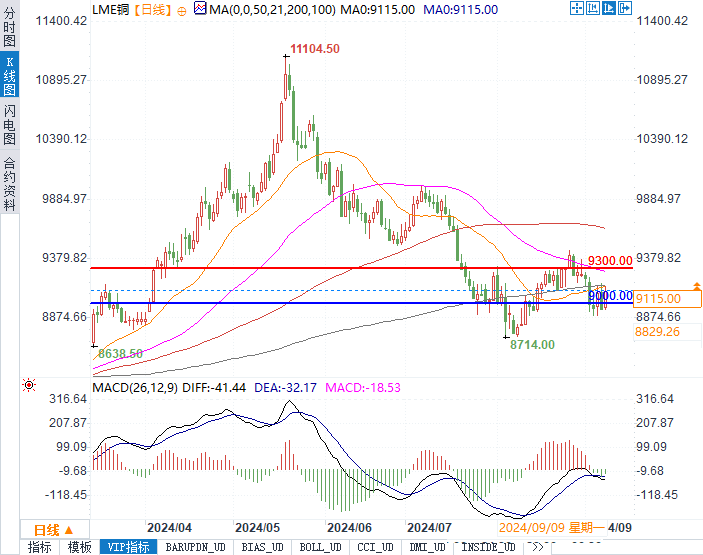Image resolution: width=703 pixels, height=555 pixels.
Task: Click the 8714.00 low price label
Action: 532,345
